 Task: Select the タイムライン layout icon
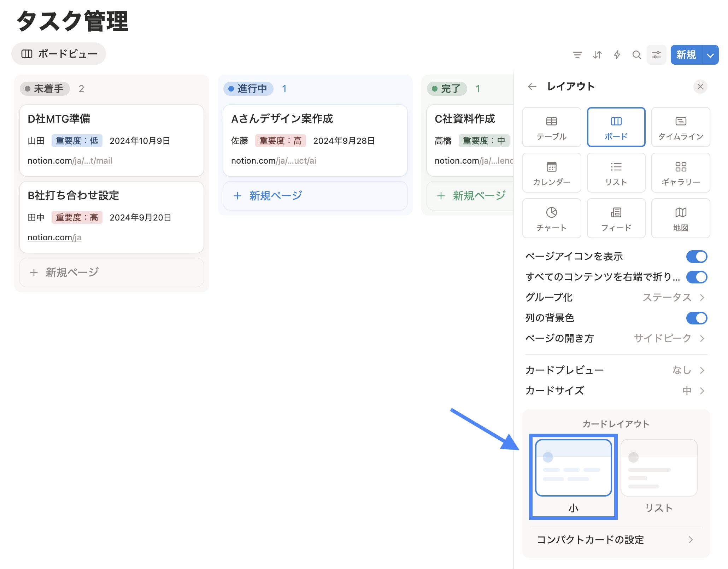(x=680, y=127)
